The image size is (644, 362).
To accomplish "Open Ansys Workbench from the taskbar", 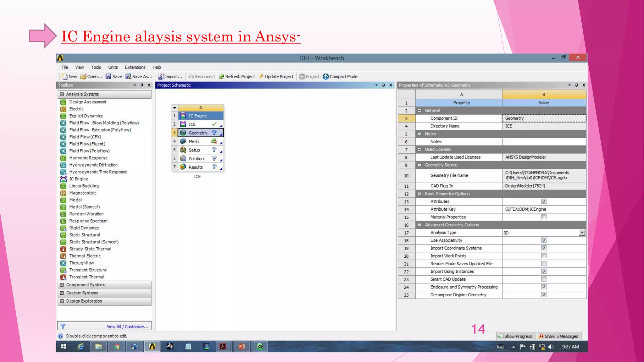I will [x=152, y=346].
